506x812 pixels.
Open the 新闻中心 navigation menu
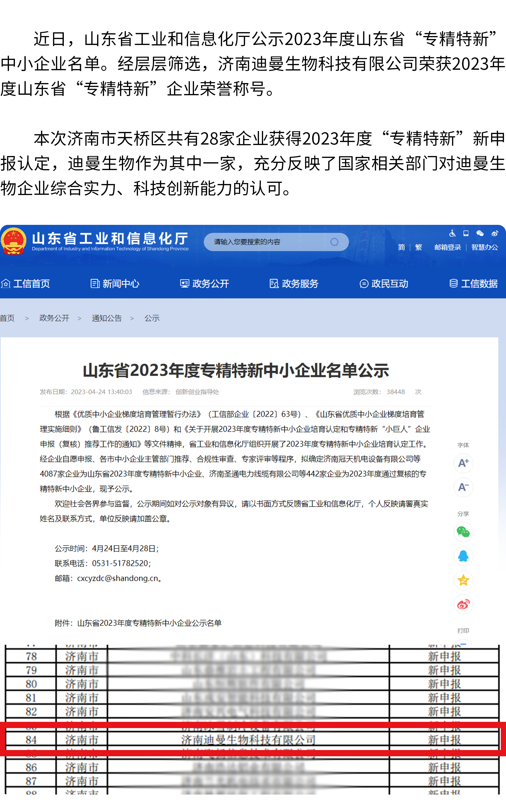[x=115, y=284]
